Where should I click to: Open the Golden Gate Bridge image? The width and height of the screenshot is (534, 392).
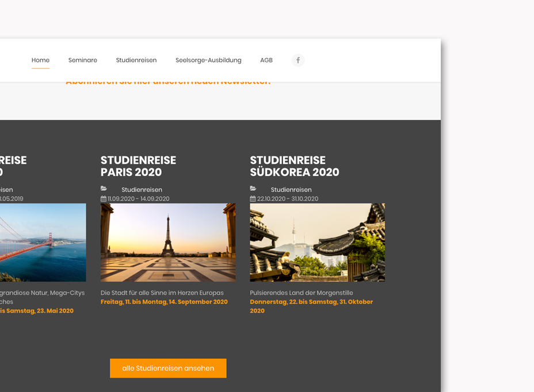[43, 242]
